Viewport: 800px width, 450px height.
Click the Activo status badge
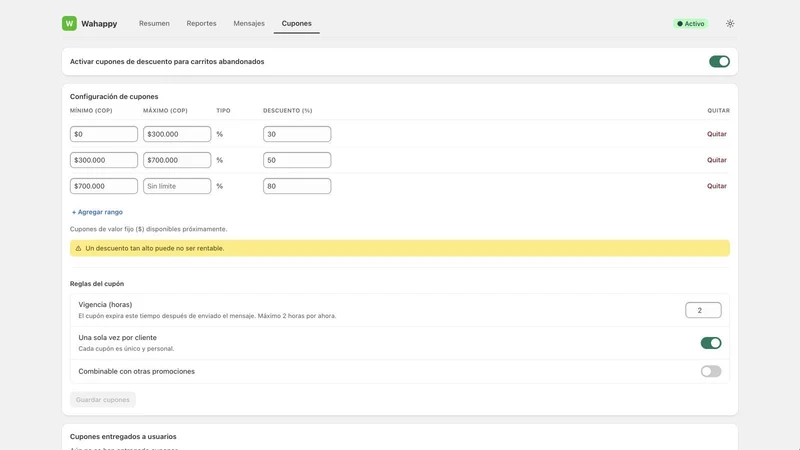click(690, 23)
